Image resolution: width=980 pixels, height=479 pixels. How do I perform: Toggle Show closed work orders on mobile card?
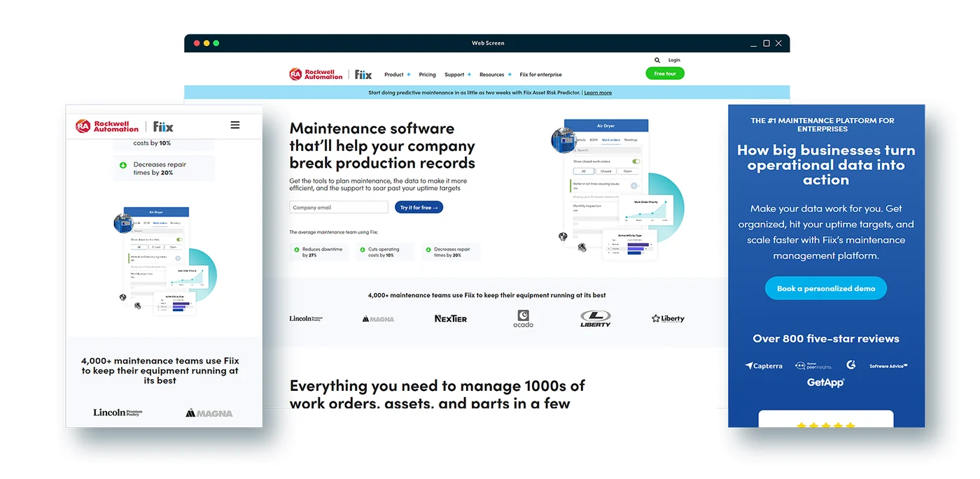coord(179,239)
